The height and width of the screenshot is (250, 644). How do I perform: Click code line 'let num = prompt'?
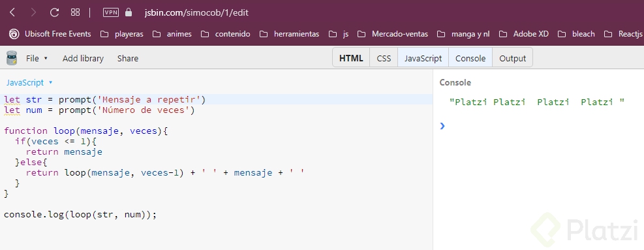99,110
